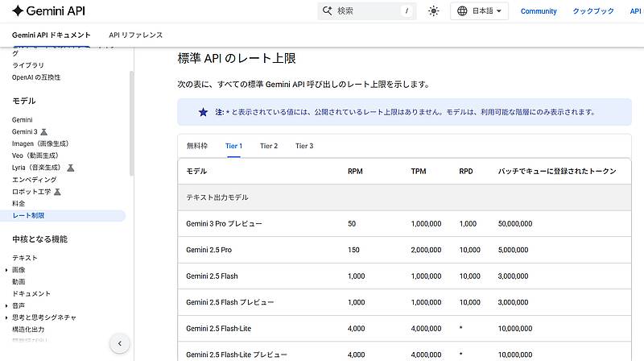Viewport: 644px width, 361px height.
Task: Click the Gemini 3 Pro プレビュー row name
Action: pos(224,224)
